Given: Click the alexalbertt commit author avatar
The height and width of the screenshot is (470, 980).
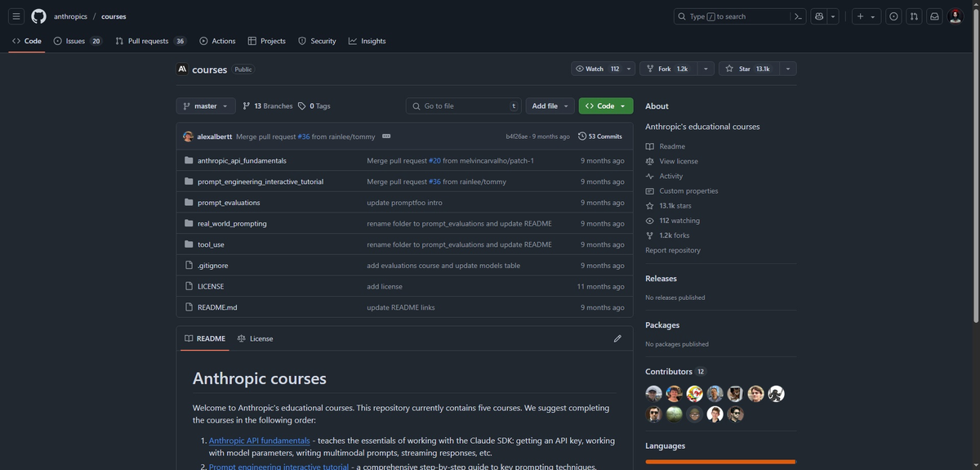Looking at the screenshot, I should click(x=188, y=137).
